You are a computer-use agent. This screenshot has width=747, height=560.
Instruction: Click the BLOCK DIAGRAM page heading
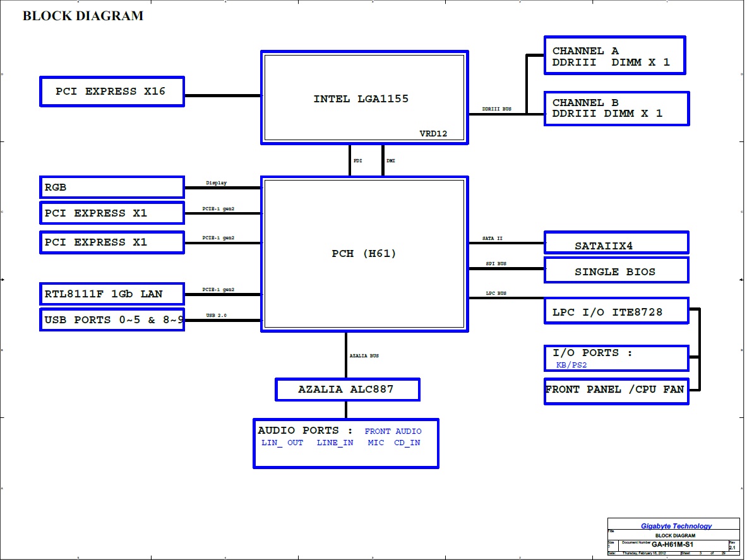click(83, 16)
